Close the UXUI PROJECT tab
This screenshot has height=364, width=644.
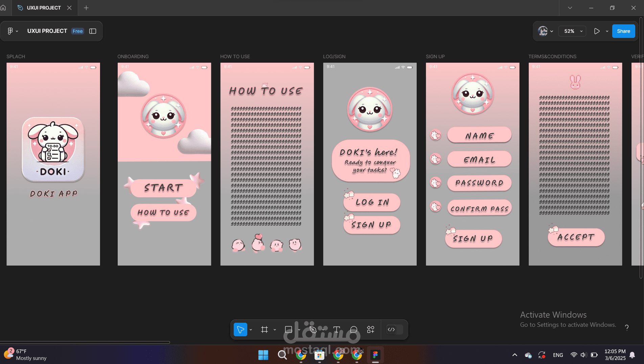click(x=69, y=8)
